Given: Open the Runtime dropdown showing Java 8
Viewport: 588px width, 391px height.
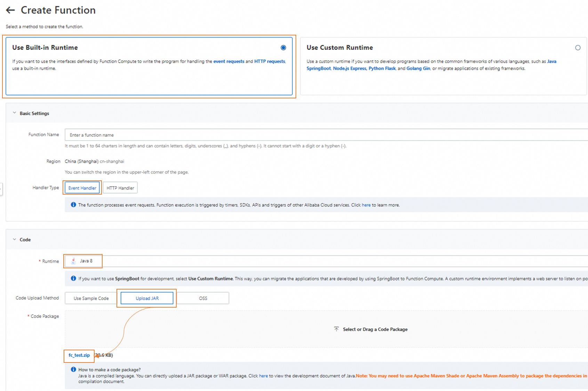Looking at the screenshot, I should coord(313,261).
